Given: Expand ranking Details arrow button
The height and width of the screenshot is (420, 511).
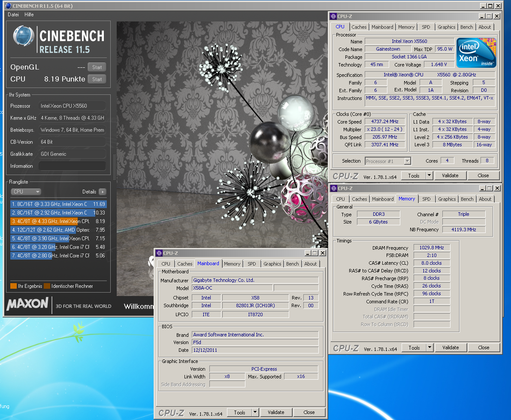Looking at the screenshot, I should pyautogui.click(x=103, y=192).
